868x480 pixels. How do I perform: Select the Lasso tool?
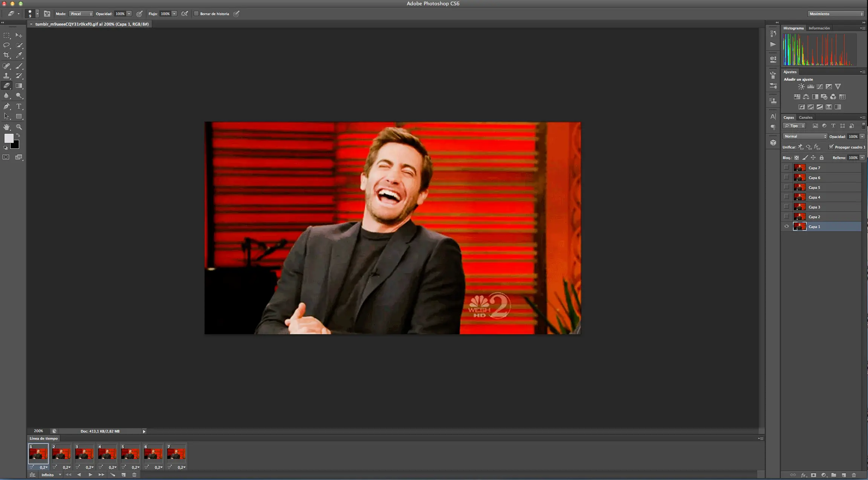[6, 45]
